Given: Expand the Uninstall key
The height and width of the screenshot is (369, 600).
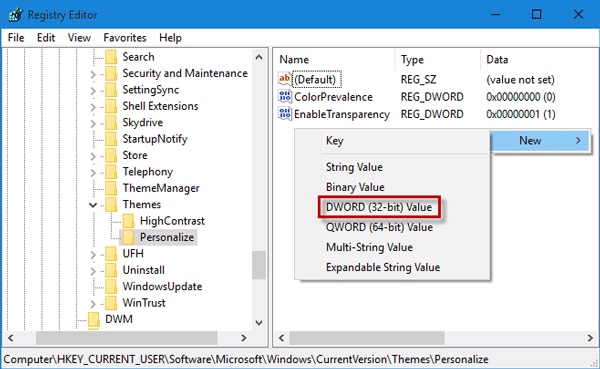Looking at the screenshot, I should click(x=93, y=271).
